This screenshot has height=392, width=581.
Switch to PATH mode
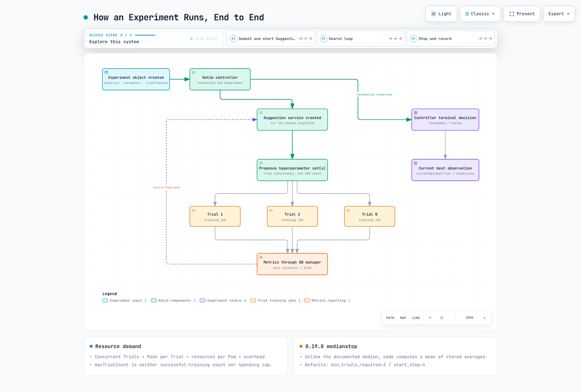pyautogui.click(x=390, y=318)
